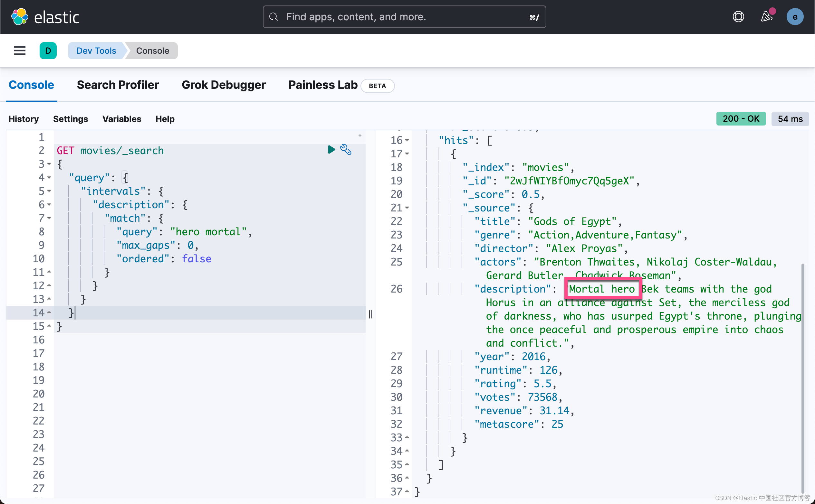This screenshot has height=504, width=815.
Task: Fold the "match" block at line 7
Action: coord(49,218)
